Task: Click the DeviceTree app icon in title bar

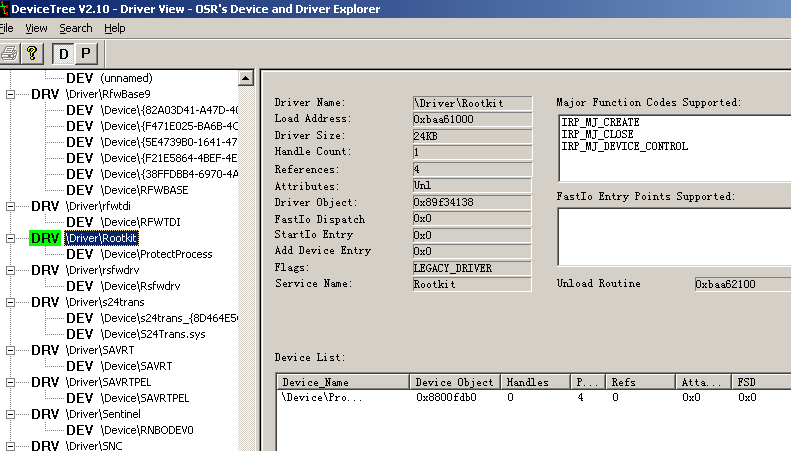Action: click(x=4, y=8)
